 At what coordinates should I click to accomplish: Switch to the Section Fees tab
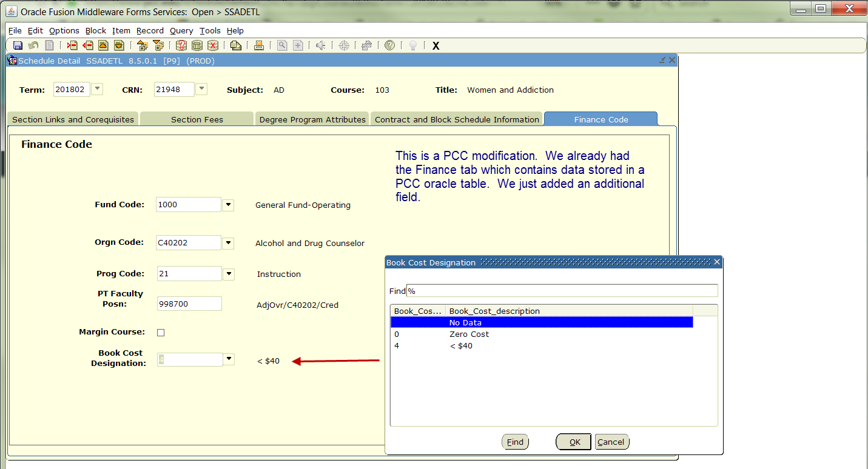(x=197, y=119)
